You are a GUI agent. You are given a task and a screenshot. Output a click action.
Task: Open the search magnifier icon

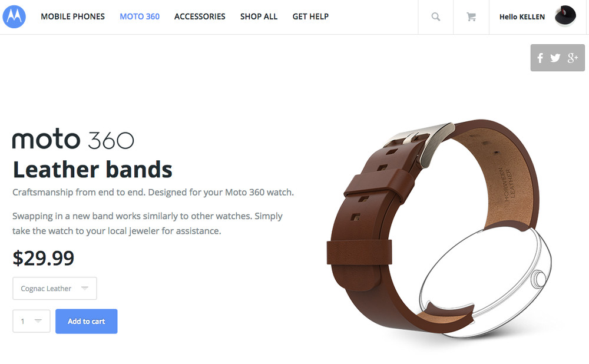point(436,16)
